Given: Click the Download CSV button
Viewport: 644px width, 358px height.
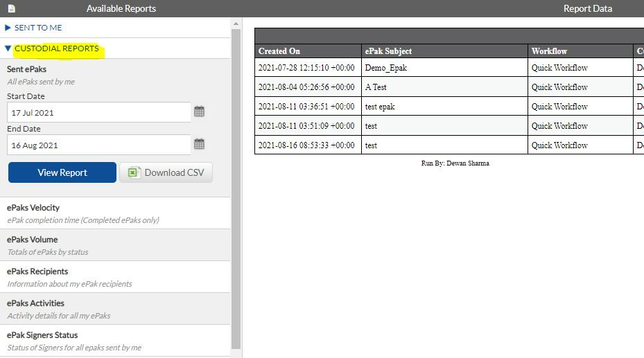Looking at the screenshot, I should point(166,172).
